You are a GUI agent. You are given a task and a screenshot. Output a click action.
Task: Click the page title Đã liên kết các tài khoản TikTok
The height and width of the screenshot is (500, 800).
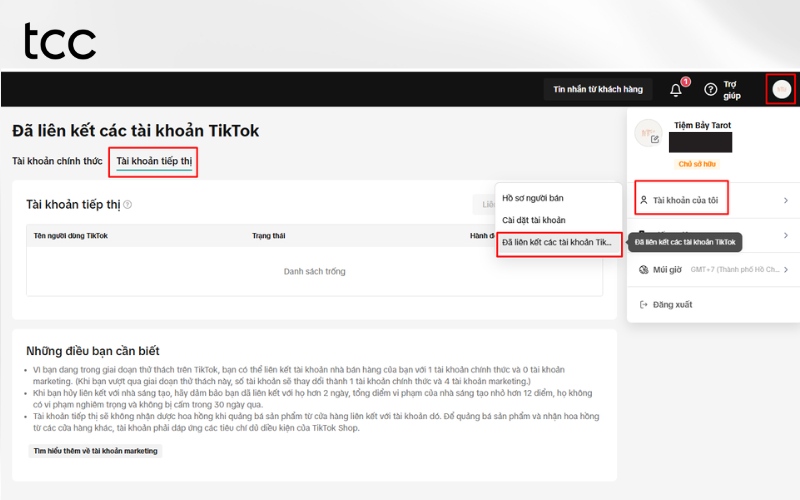coord(136,131)
